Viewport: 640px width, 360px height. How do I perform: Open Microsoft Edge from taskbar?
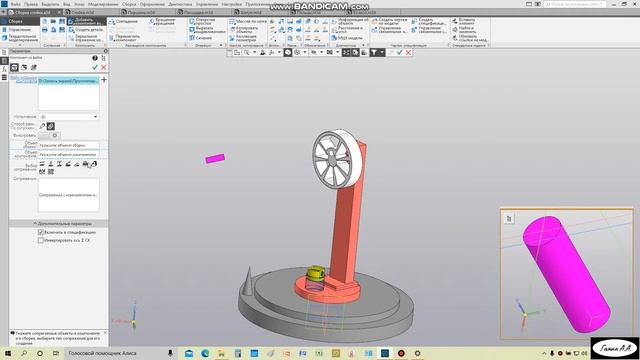[205, 353]
